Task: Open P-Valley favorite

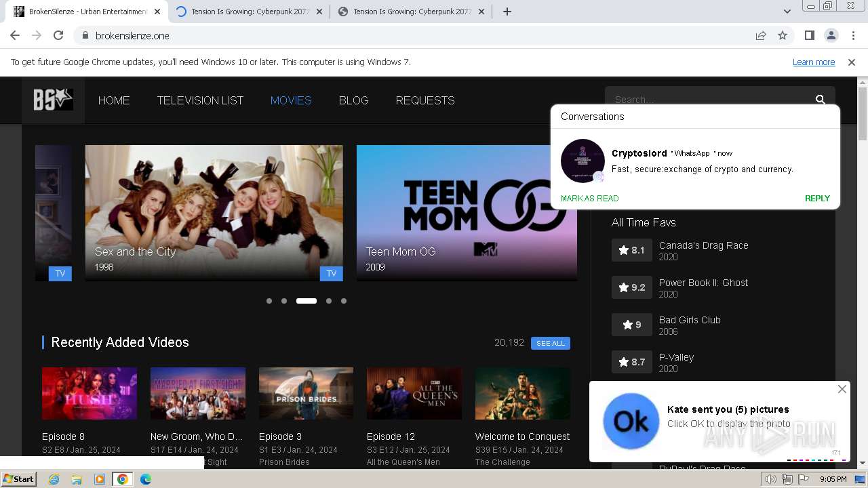Action: pos(676,357)
